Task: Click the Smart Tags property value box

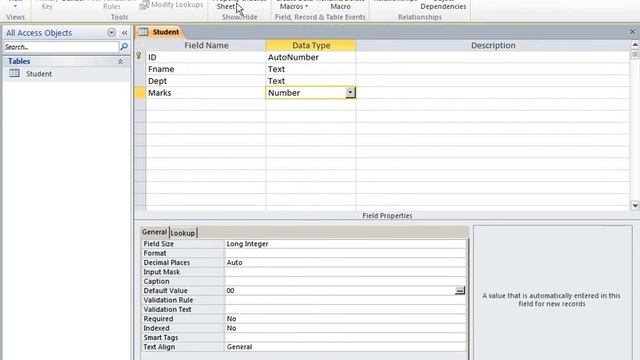Action: click(x=345, y=338)
